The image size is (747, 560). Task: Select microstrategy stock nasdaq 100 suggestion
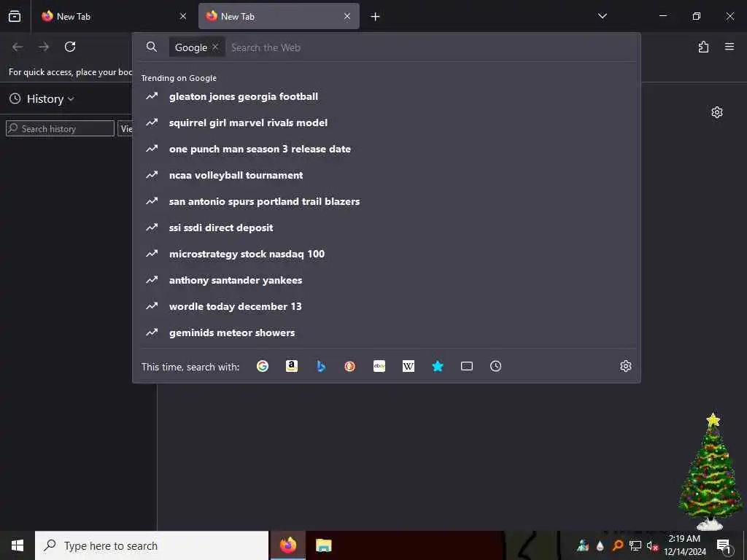click(x=388, y=254)
